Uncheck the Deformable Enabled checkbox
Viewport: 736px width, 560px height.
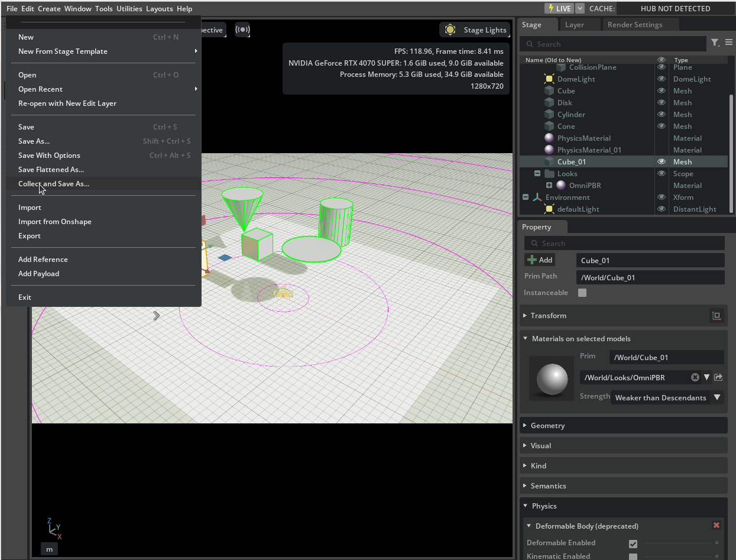click(633, 543)
